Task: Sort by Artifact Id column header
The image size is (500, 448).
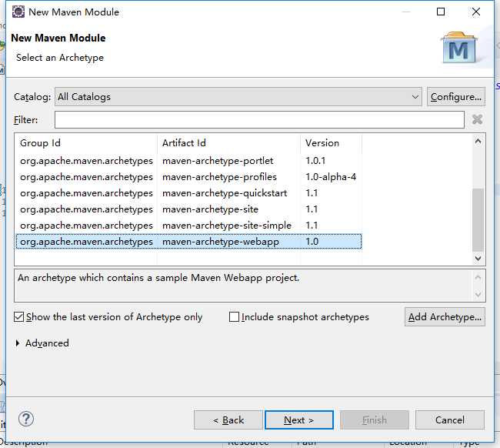Action: pos(228,143)
